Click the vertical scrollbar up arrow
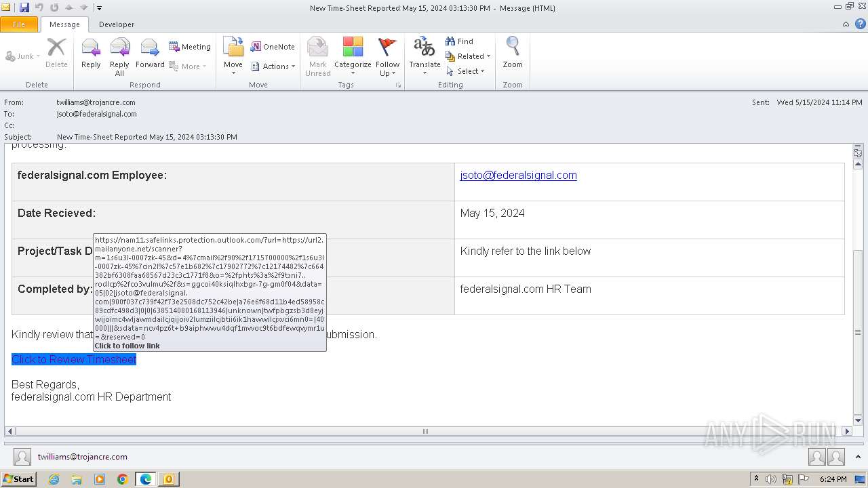The image size is (868, 488). coord(858,164)
